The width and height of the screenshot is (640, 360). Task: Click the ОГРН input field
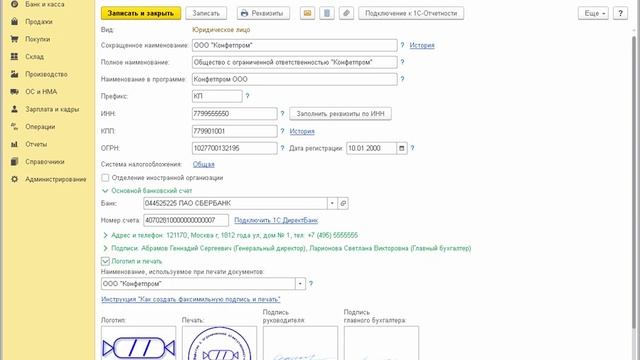point(235,148)
